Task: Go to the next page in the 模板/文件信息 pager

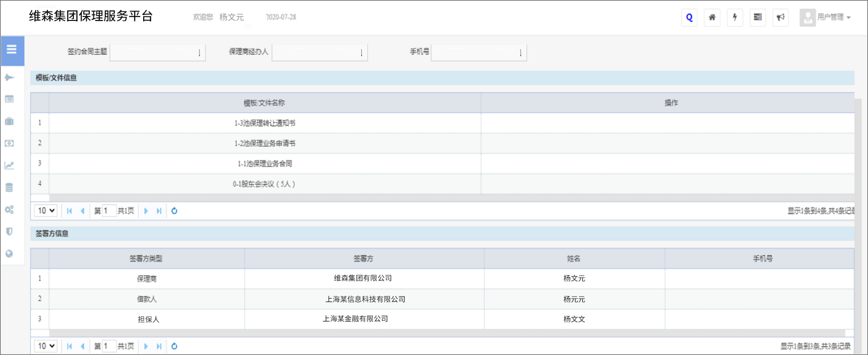Action: coord(146,211)
